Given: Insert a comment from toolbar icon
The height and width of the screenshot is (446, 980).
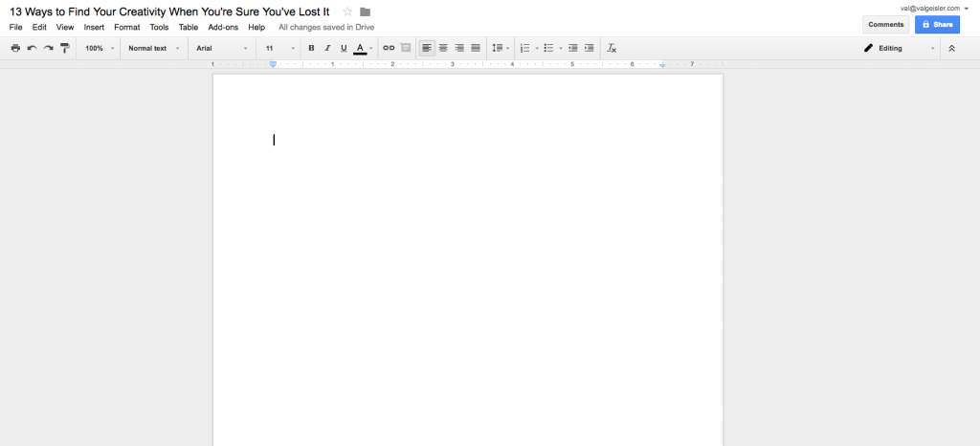Looking at the screenshot, I should (x=406, y=48).
